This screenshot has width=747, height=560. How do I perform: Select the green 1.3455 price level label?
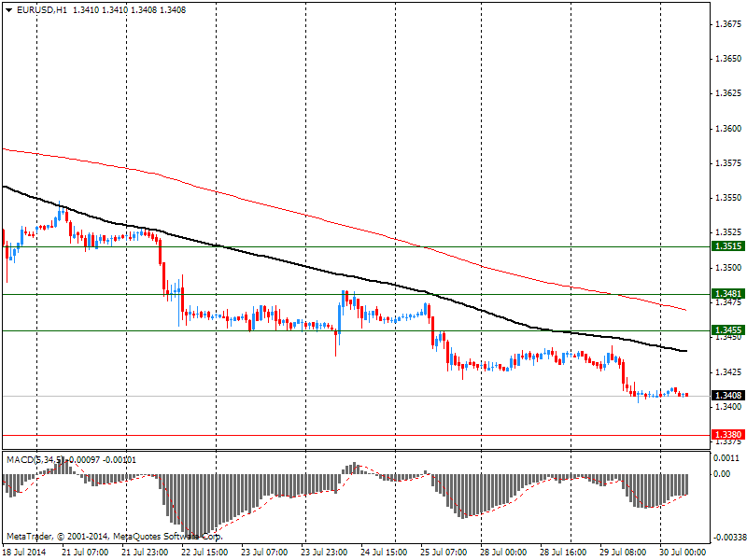(728, 330)
